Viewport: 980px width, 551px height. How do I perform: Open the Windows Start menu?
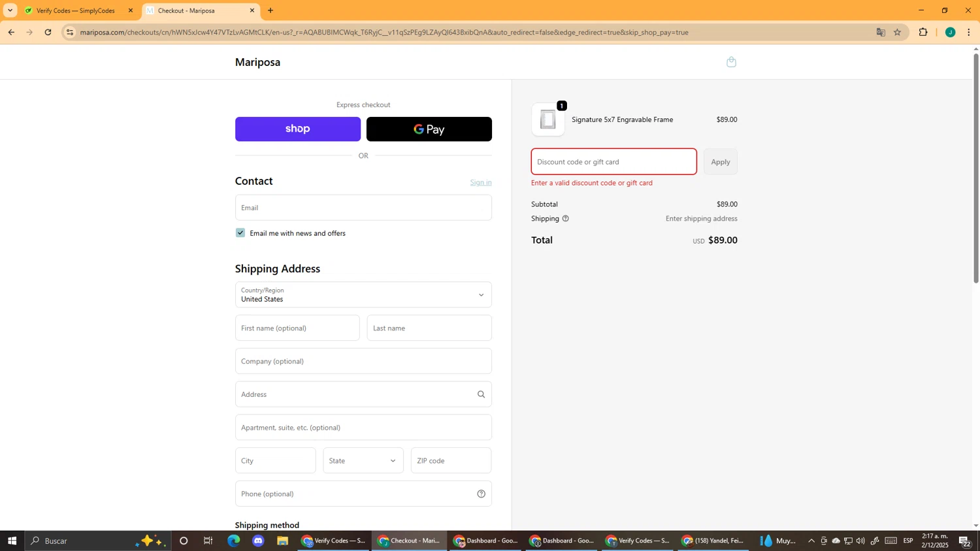(x=12, y=541)
